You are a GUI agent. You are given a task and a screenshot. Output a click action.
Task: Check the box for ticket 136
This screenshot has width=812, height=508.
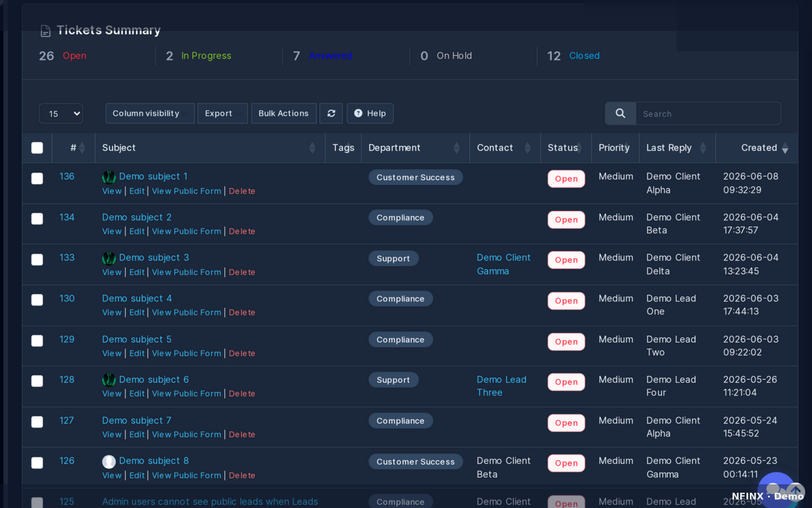37,178
